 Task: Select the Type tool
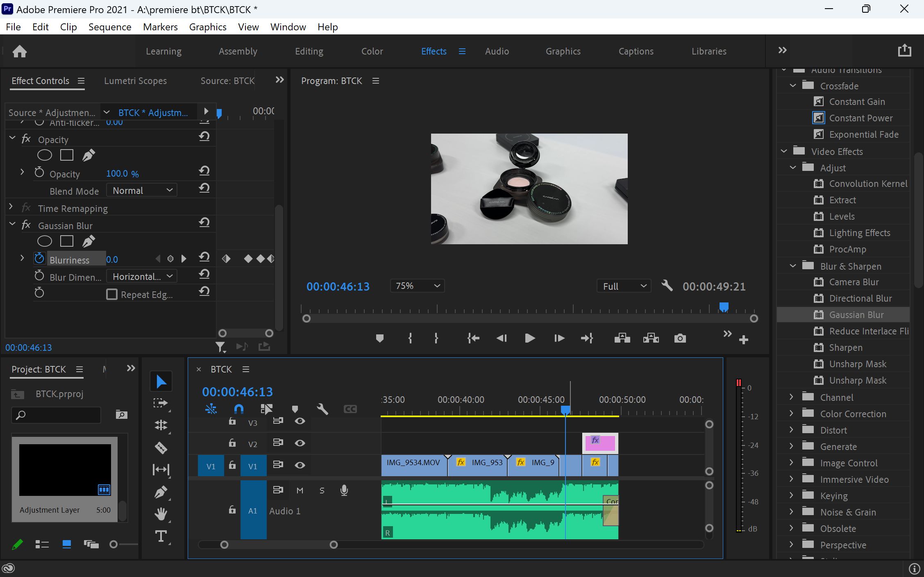[x=161, y=536]
